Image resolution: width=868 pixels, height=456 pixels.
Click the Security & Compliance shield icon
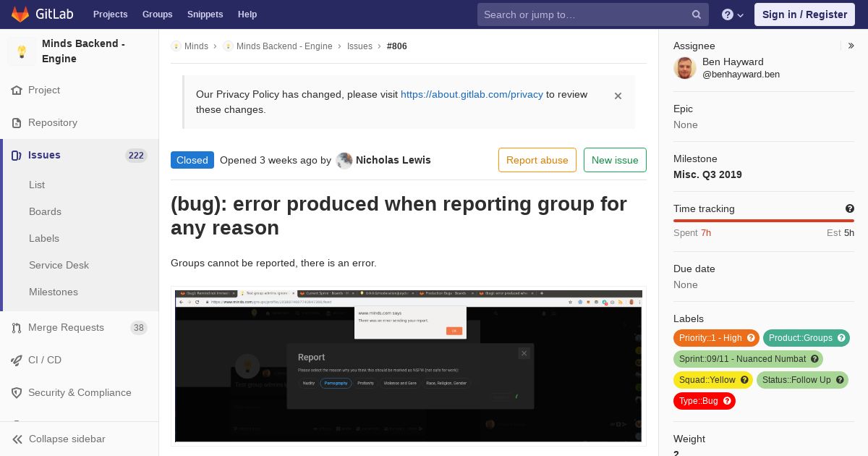click(x=17, y=393)
